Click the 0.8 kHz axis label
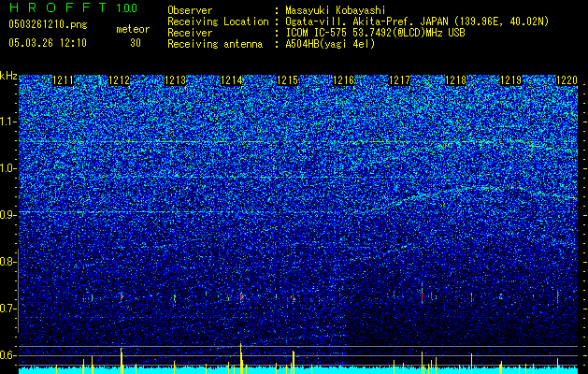588x374 pixels. [x=8, y=262]
